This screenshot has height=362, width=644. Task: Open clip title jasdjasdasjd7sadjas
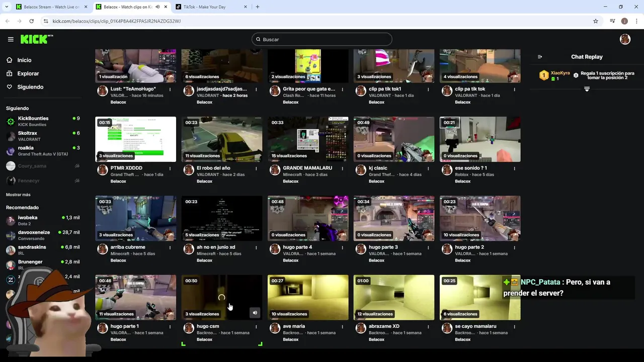point(222,89)
